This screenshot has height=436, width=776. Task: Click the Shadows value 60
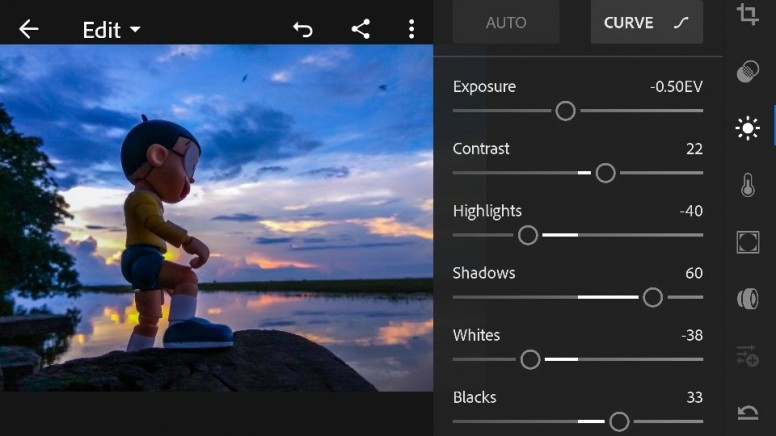(694, 273)
